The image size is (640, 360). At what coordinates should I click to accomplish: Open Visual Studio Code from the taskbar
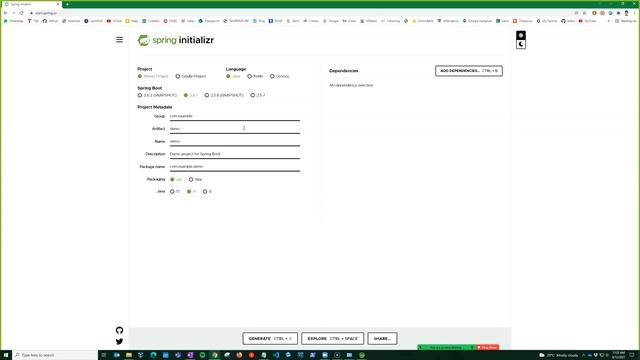[276, 355]
